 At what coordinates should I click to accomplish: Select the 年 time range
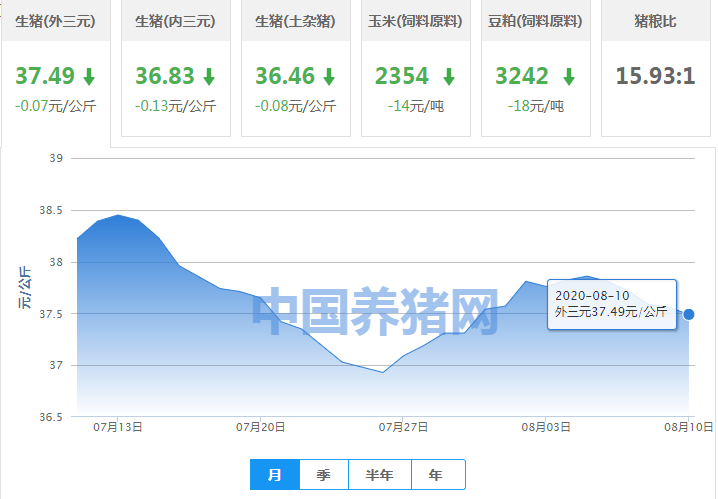pos(436,475)
